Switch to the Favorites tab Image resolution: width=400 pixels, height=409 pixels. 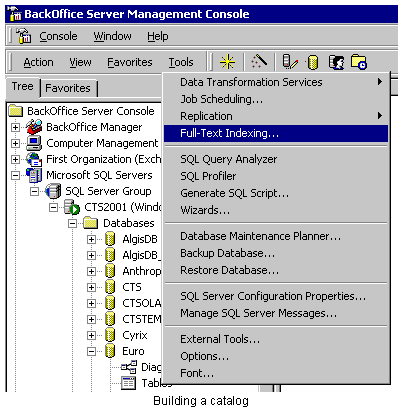(68, 88)
